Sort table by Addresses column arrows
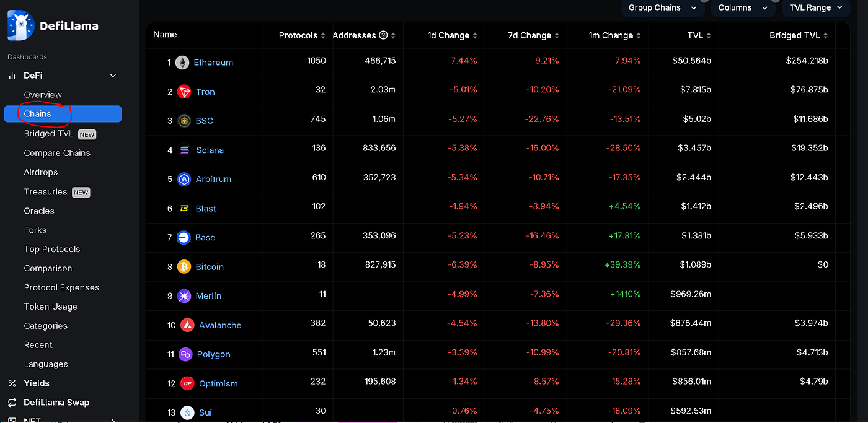 [x=393, y=36]
